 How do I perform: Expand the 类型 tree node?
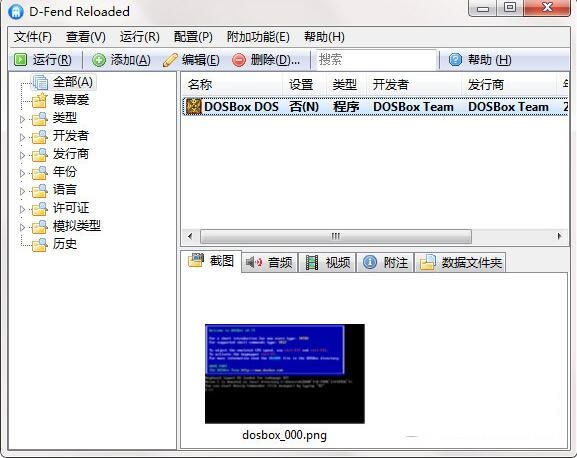(x=22, y=119)
